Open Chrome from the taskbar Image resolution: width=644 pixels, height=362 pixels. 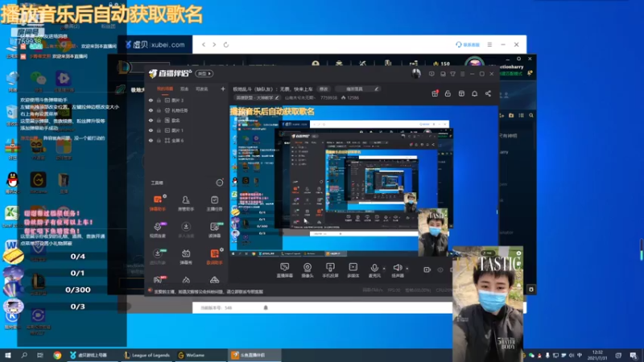(x=57, y=355)
